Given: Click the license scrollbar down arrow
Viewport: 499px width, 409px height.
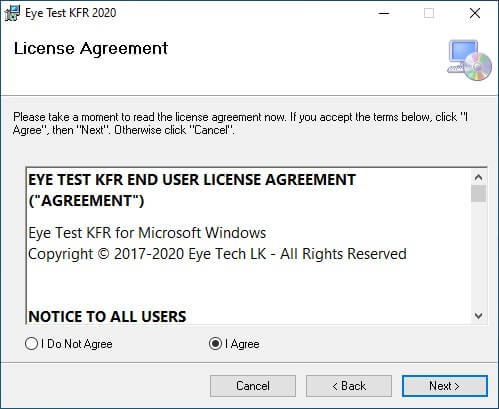Looking at the screenshot, I should [479, 315].
